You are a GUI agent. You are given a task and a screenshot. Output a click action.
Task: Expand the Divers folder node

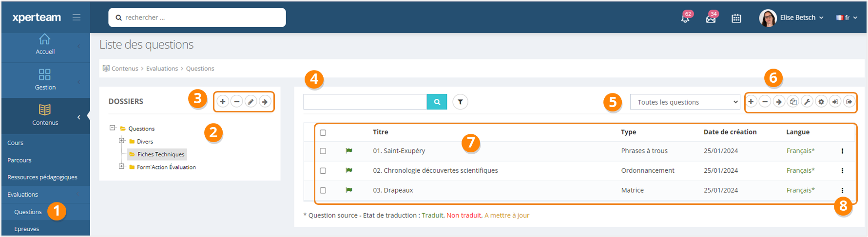tap(122, 141)
